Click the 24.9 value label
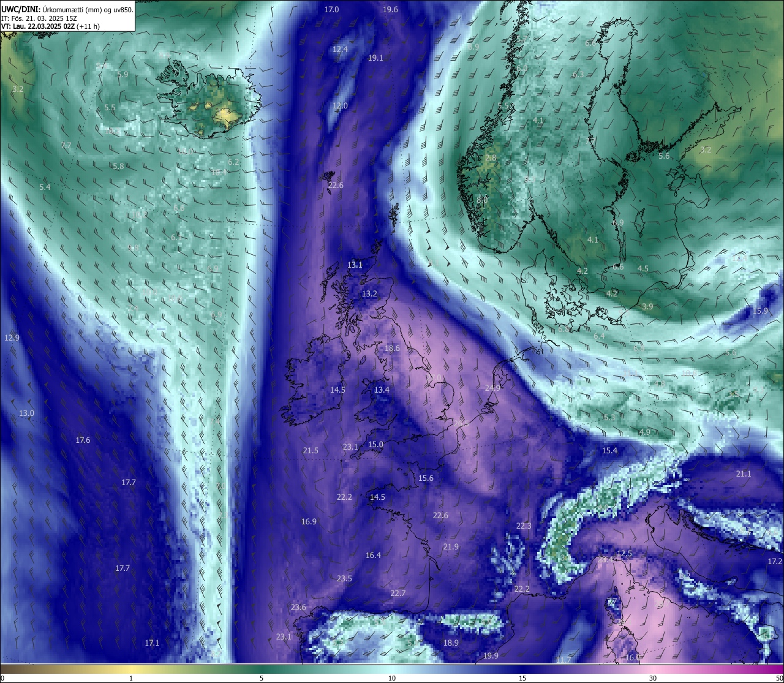This screenshot has height=683, width=784. point(492,388)
